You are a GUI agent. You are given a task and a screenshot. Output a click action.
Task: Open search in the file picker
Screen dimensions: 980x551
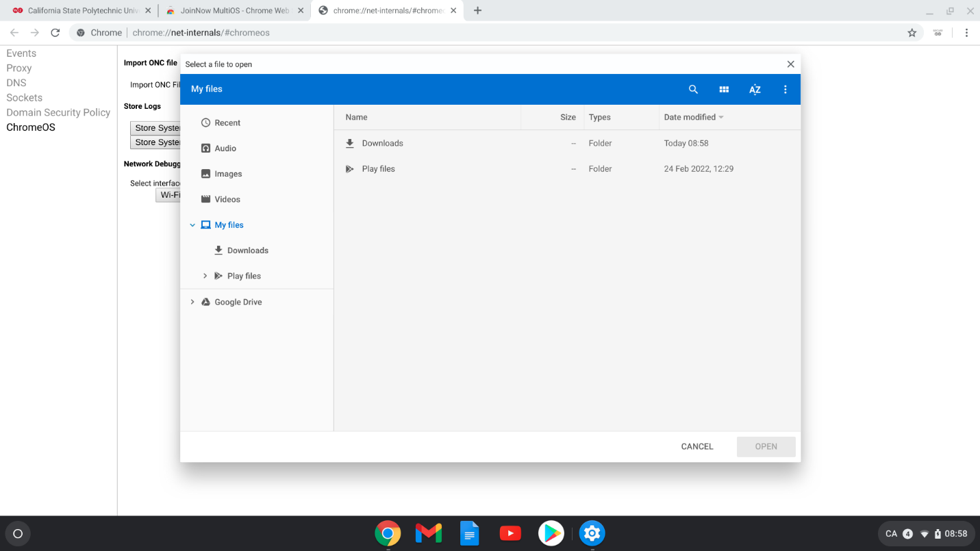coord(693,89)
